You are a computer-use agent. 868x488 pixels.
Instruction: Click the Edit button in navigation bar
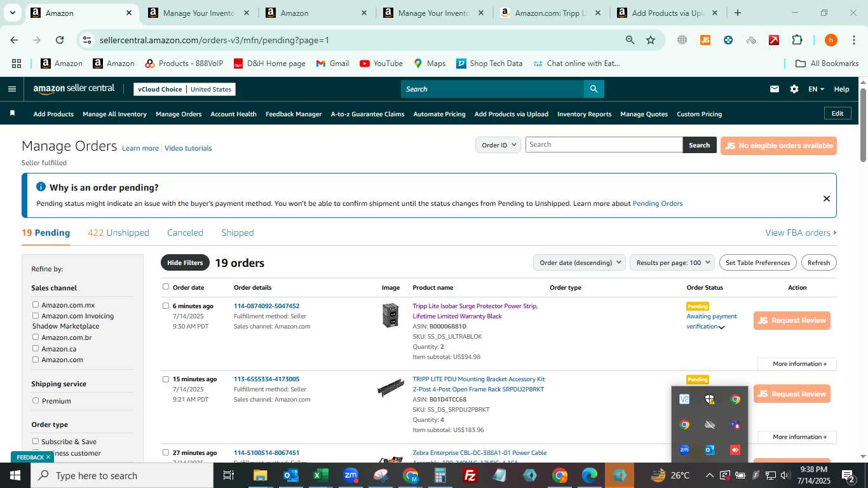pos(837,113)
